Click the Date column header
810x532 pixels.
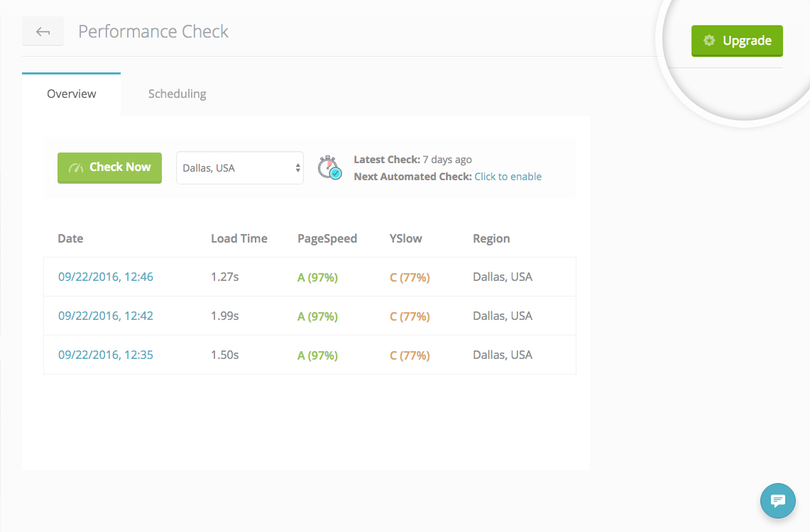[70, 238]
